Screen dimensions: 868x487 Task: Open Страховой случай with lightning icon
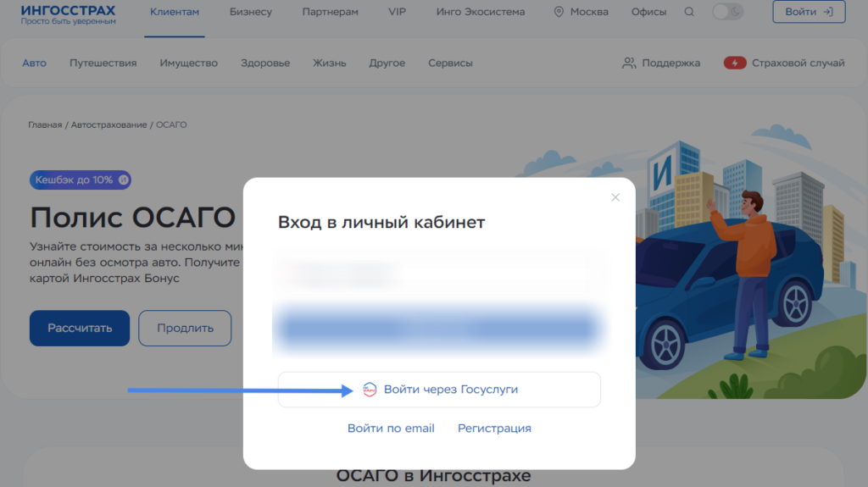(784, 63)
